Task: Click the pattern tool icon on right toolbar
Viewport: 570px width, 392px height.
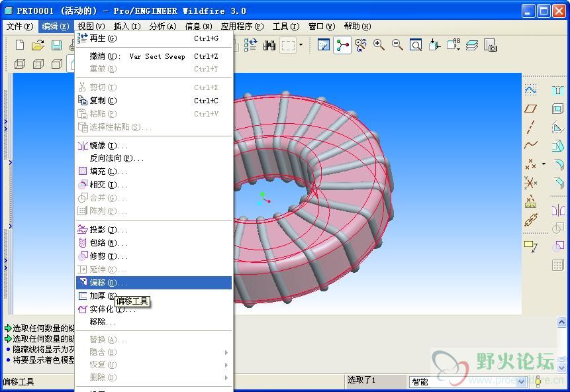Action: (557, 265)
